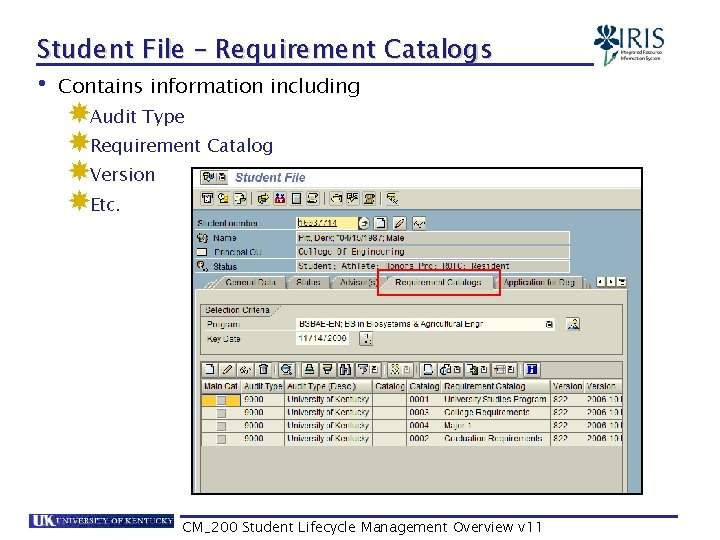This screenshot has height=540, width=720.
Task: Open the Advisor(s) tab
Action: pos(357,282)
